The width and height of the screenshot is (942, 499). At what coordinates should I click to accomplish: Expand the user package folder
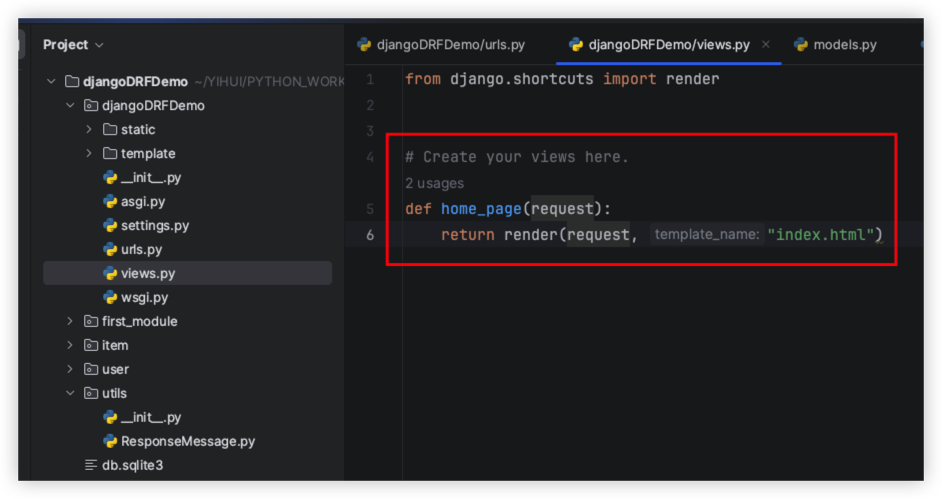[70, 369]
